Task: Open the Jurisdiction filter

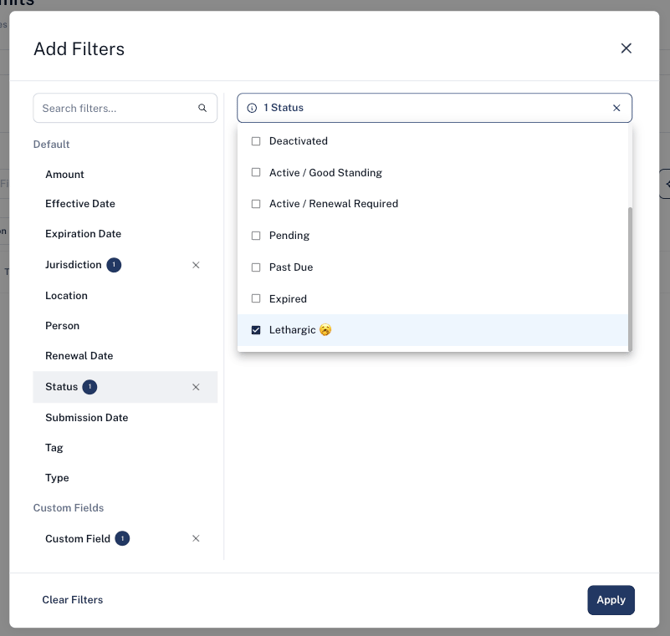Action: pyautogui.click(x=73, y=265)
